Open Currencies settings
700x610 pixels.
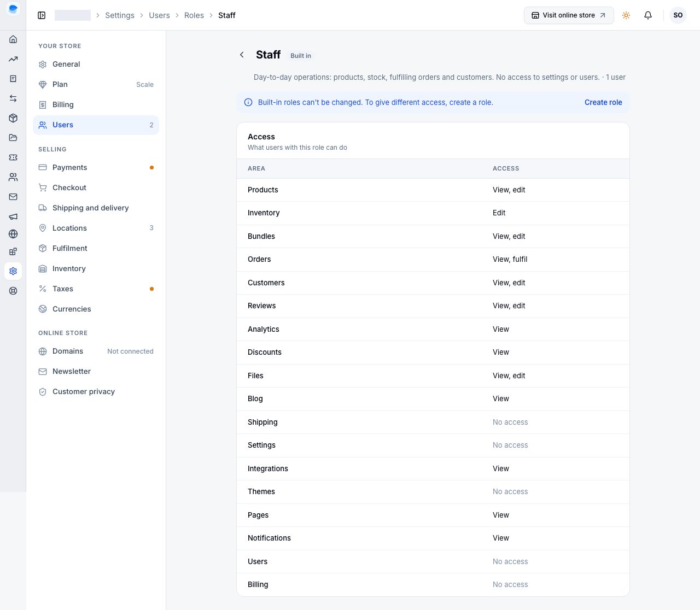(x=96, y=309)
